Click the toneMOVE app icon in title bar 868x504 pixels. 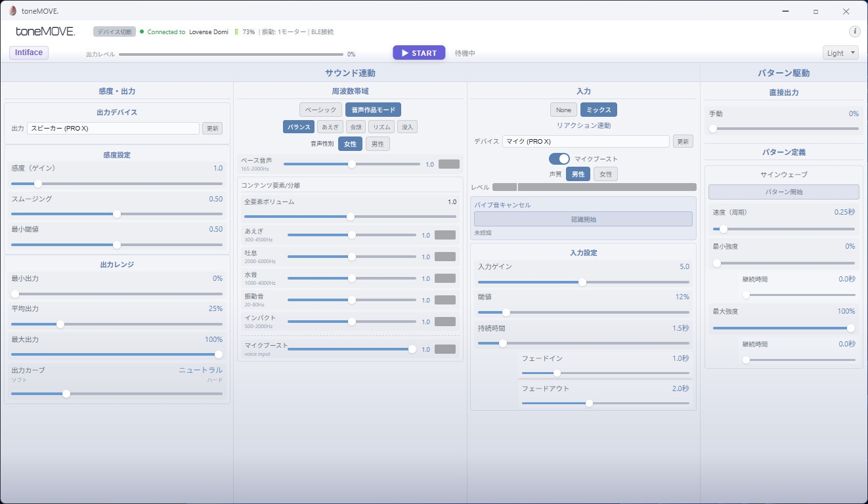pos(12,11)
